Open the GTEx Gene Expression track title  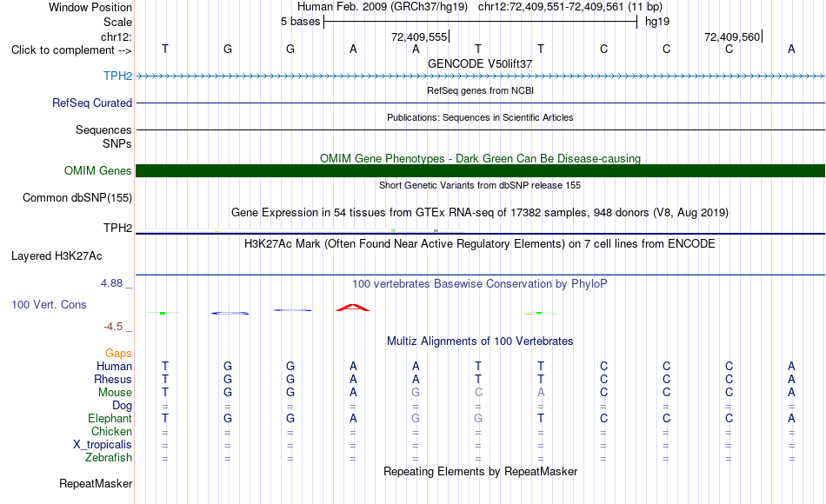click(x=480, y=213)
